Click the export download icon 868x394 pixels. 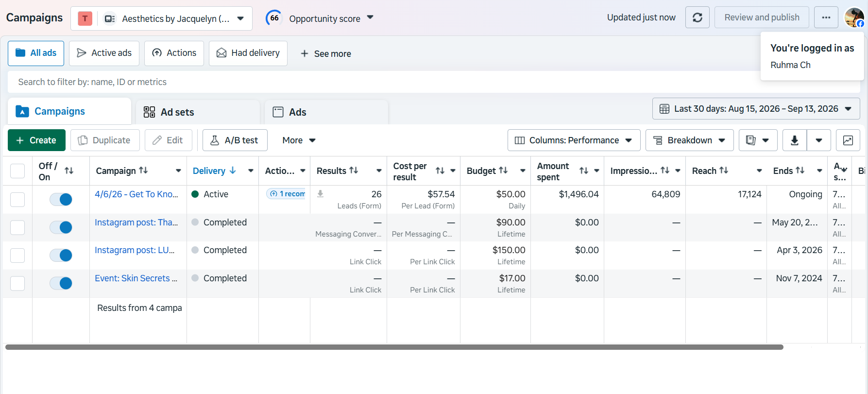pyautogui.click(x=795, y=140)
